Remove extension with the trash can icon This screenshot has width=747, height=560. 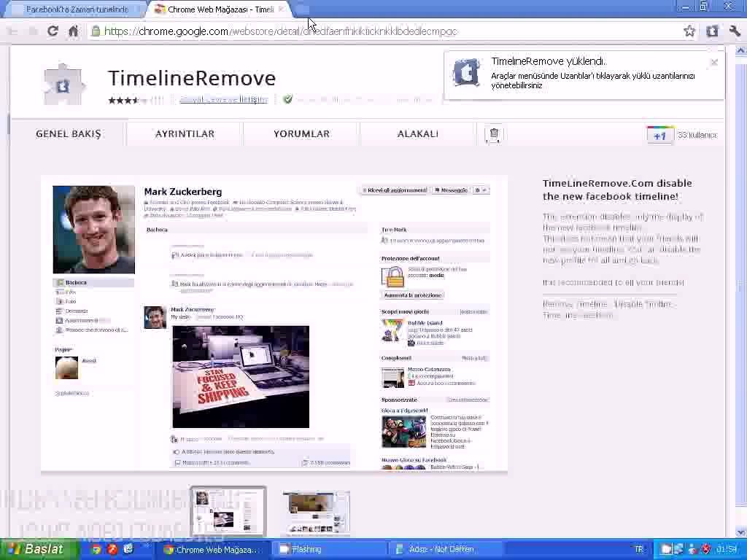[494, 134]
